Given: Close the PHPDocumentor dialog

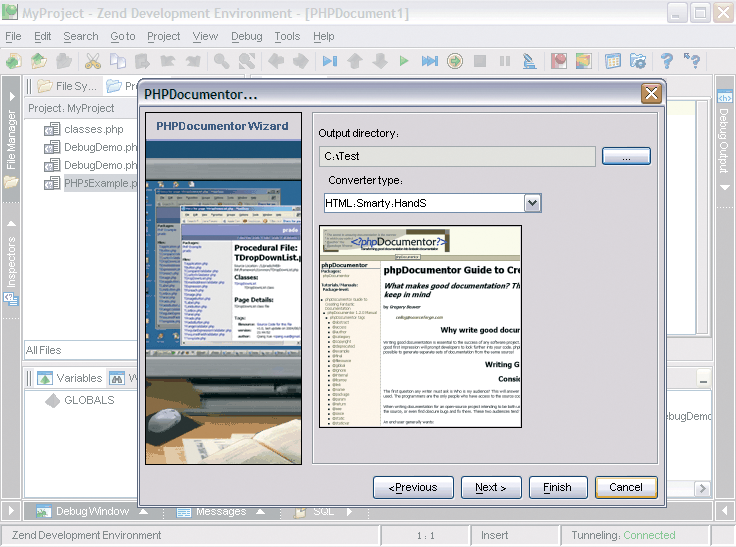Looking at the screenshot, I should coord(651,94).
